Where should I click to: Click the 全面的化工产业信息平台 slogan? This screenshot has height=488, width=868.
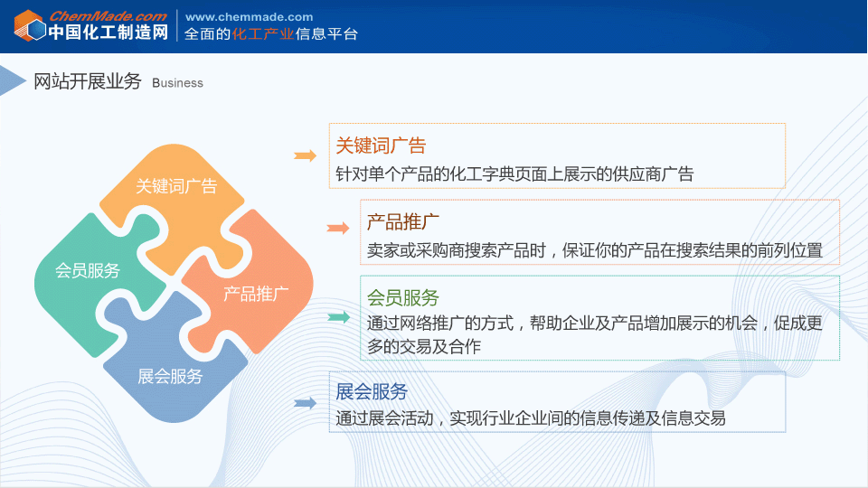point(271,33)
